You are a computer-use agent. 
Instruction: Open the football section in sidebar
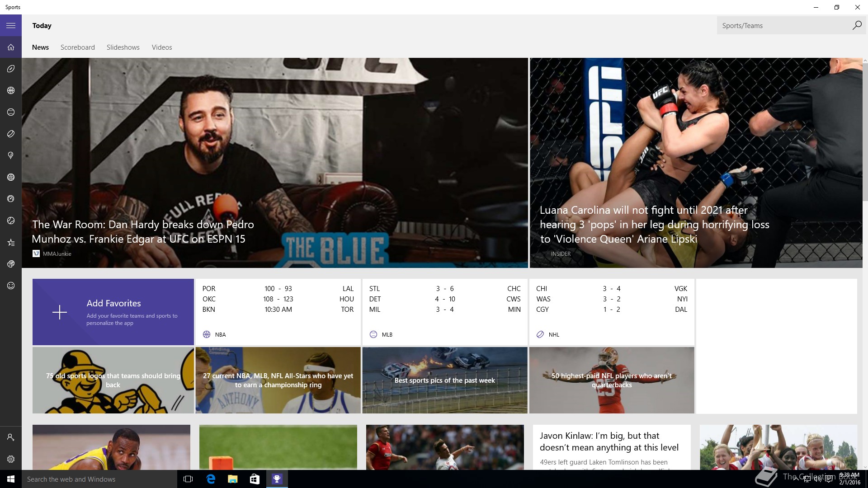point(11,69)
